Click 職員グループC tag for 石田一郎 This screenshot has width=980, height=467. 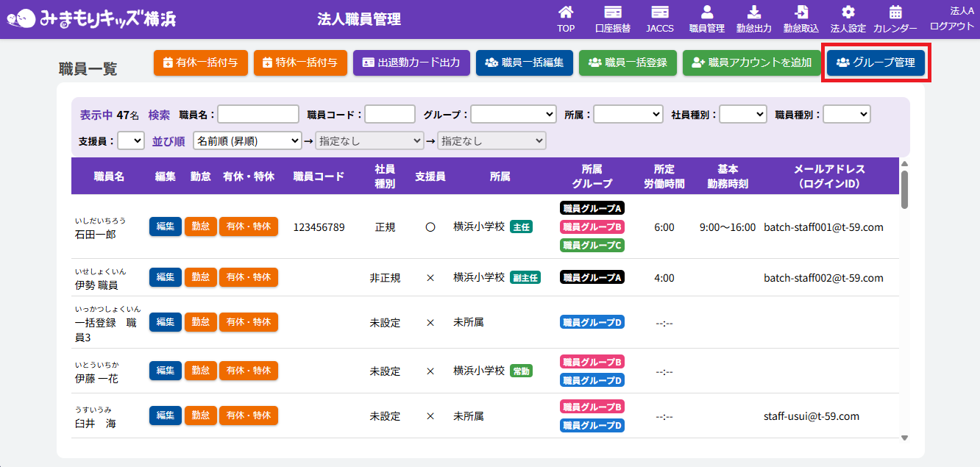pos(592,246)
